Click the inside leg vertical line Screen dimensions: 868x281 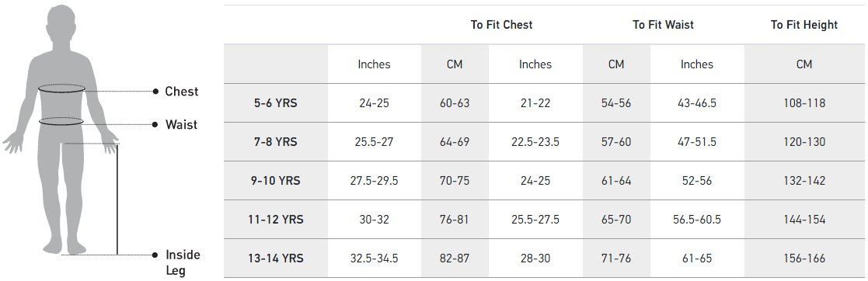click(117, 199)
